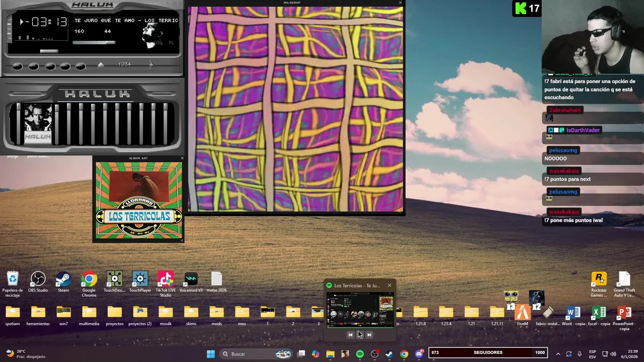Click the 1234 button in Haluk player
The image size is (644, 362).
pos(124,64)
